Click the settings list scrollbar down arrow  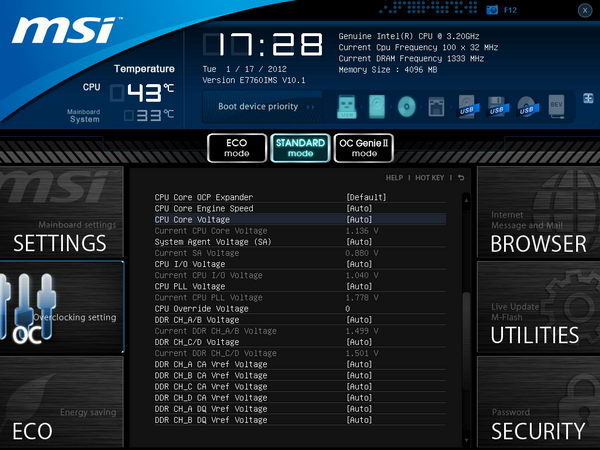[466, 441]
